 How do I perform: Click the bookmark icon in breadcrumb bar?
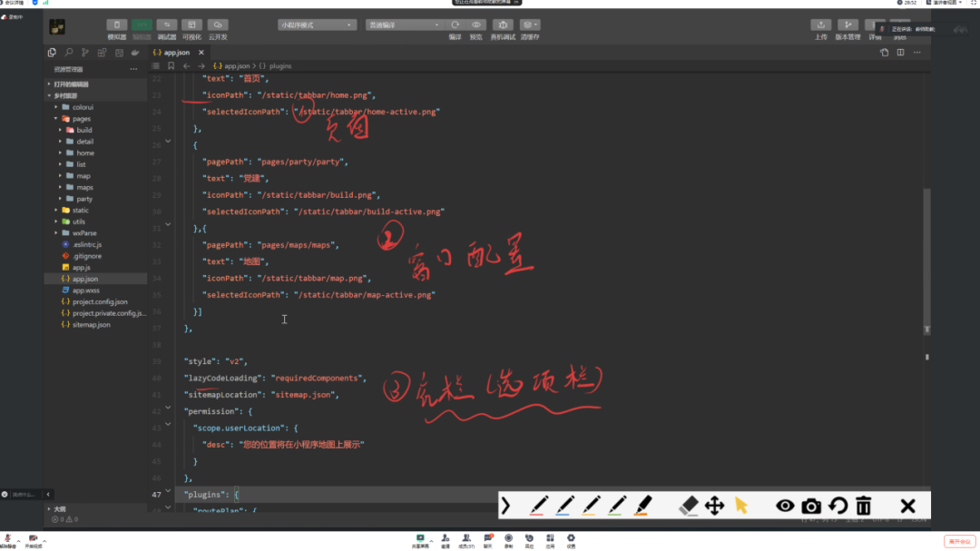171,65
